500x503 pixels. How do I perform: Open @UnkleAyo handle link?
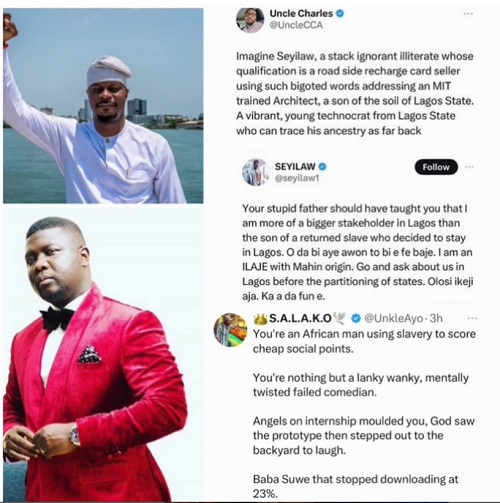pyautogui.click(x=393, y=319)
